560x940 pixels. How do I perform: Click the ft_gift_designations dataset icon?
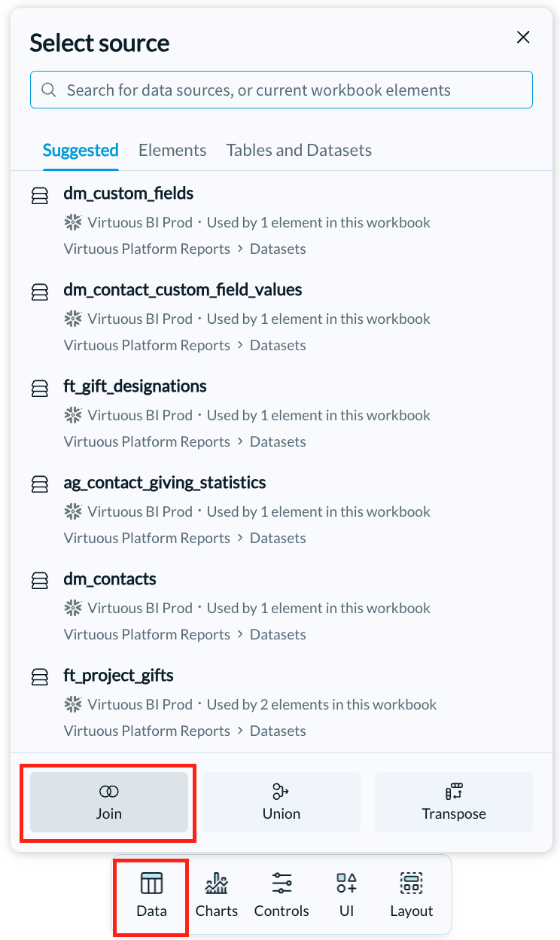[x=40, y=389]
